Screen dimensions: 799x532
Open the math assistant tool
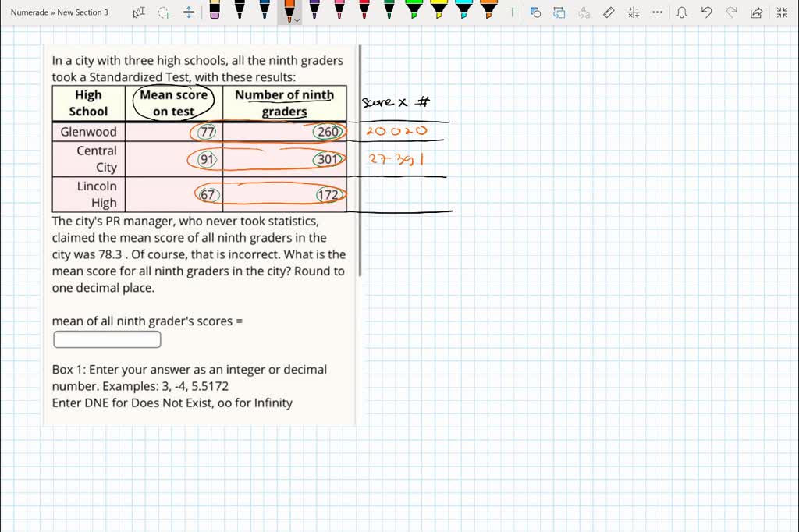click(x=634, y=12)
